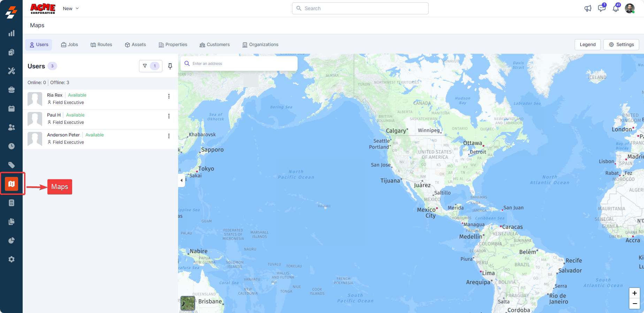Click Field Executive under Ria Rex

click(x=68, y=103)
